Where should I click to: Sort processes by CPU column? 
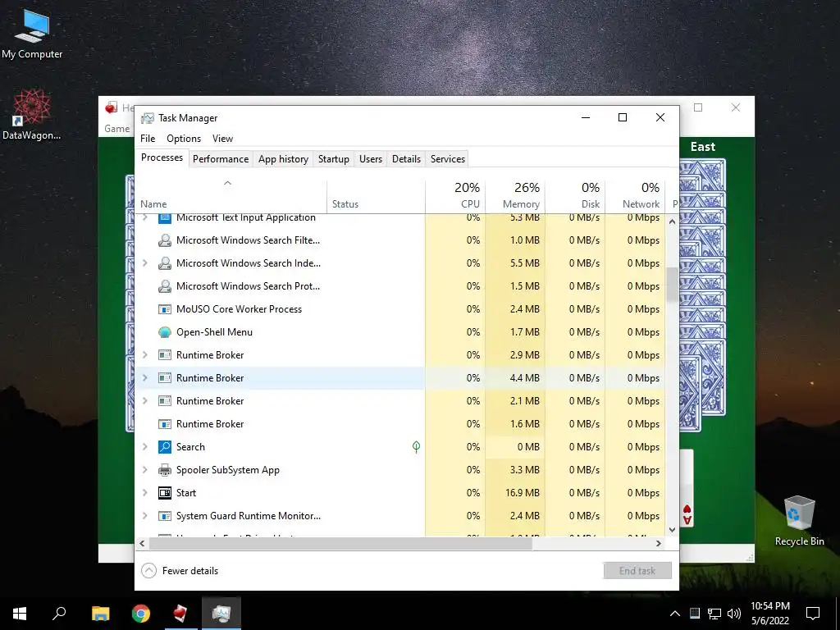click(x=455, y=196)
